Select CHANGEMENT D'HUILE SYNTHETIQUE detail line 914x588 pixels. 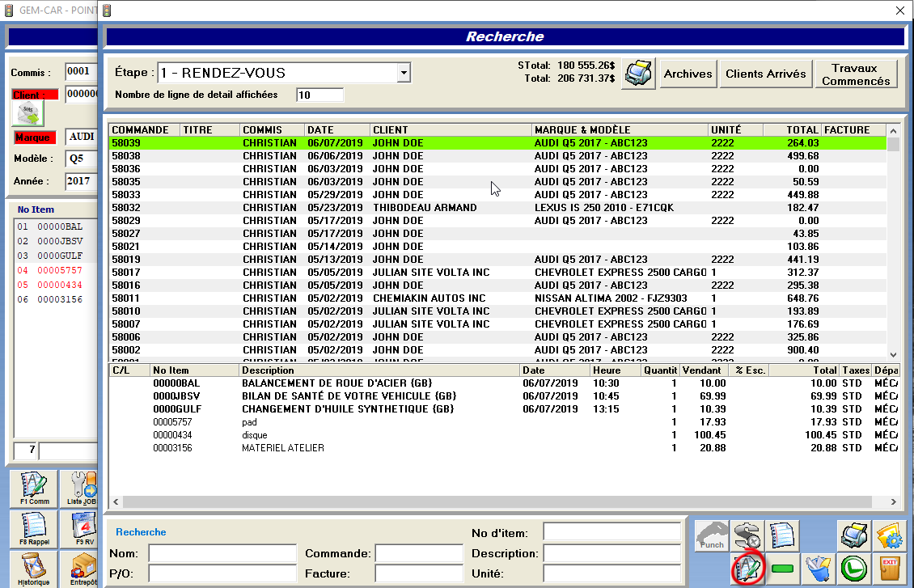[x=504, y=408]
